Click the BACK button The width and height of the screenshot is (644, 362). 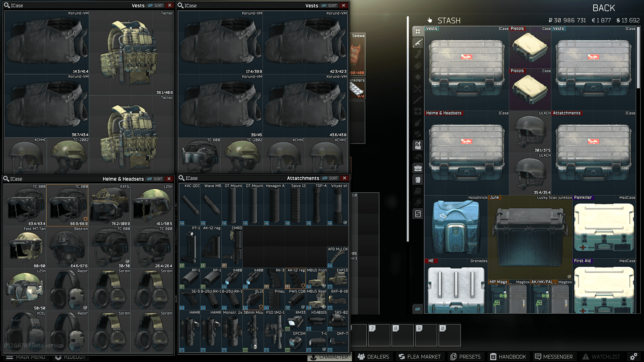(x=604, y=8)
